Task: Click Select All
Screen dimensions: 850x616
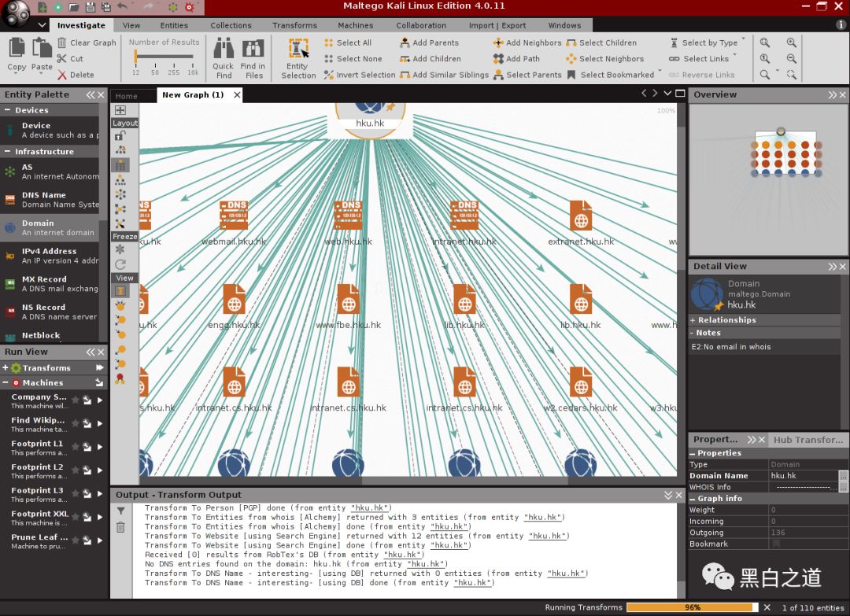Action: [348, 42]
